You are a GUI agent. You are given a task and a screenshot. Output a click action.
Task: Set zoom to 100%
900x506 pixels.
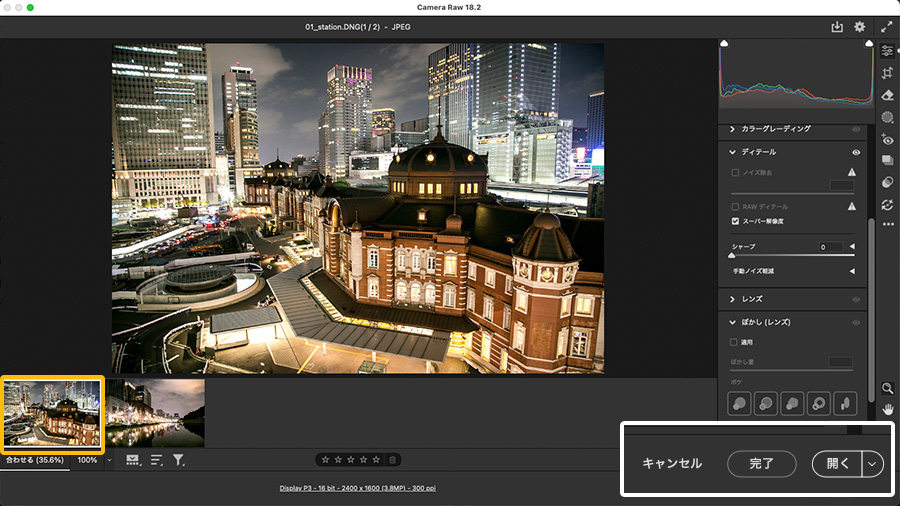point(87,460)
